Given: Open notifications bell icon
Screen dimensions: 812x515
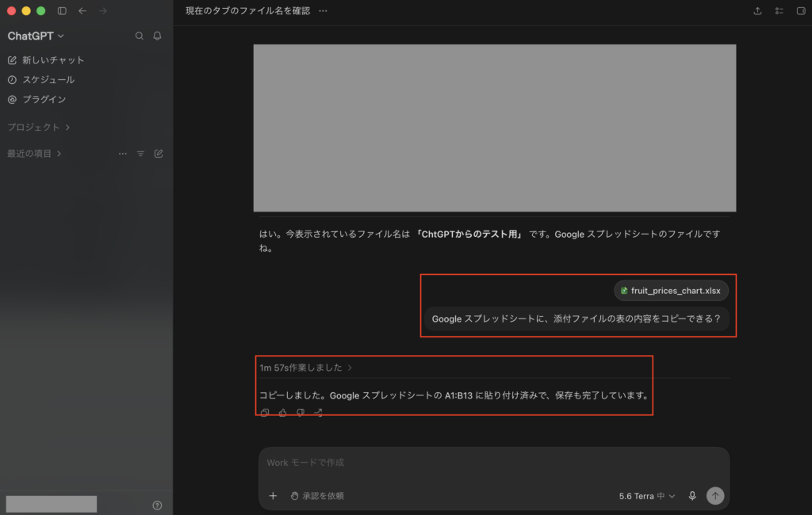Looking at the screenshot, I should tap(158, 36).
